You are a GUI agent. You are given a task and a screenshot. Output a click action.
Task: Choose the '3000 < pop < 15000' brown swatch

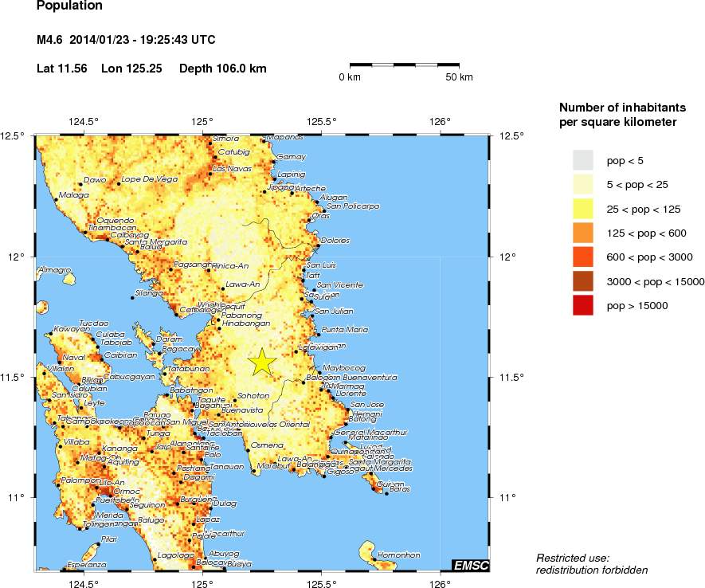[584, 280]
